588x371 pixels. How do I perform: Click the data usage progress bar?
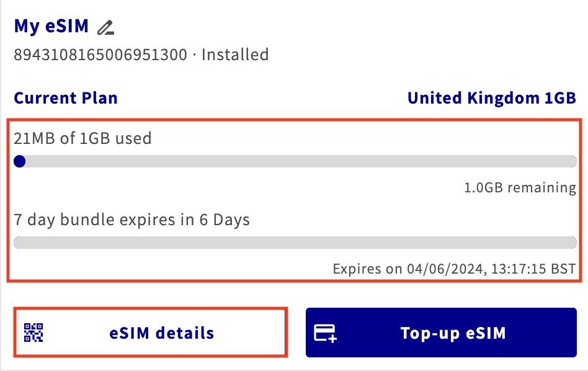(x=295, y=161)
